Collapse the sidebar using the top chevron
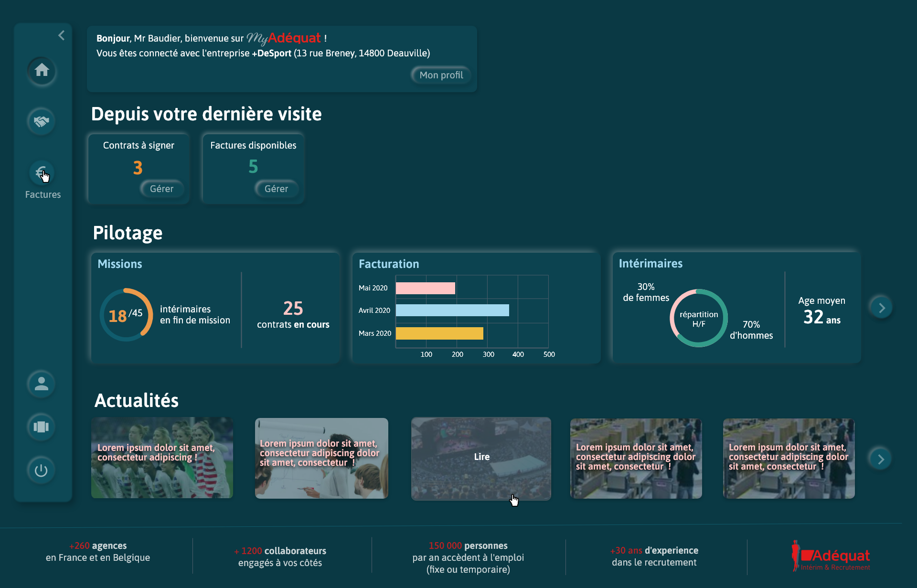 [x=61, y=35]
